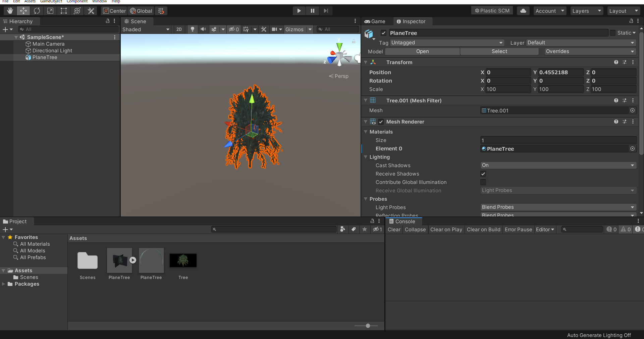The width and height of the screenshot is (644, 339).
Task: Enable Contribute Global Illumination checkbox
Action: [483, 182]
